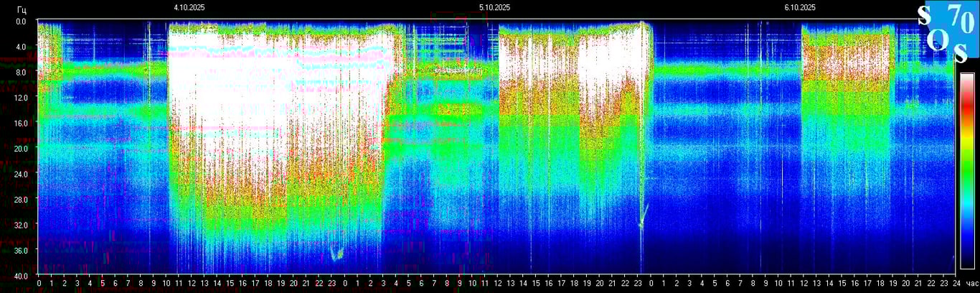Click the 24 hour mark at axis end
This screenshot has height=293, width=980.
[956, 284]
